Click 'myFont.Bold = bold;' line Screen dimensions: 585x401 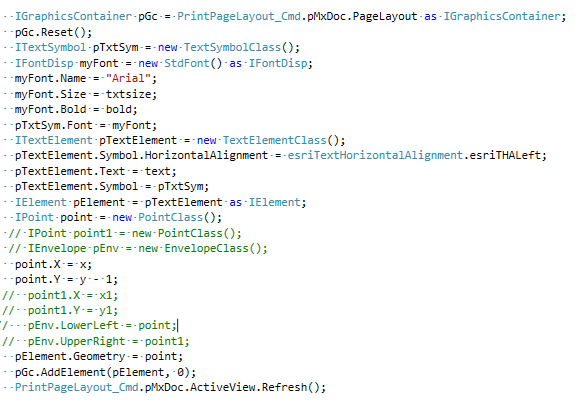[x=76, y=109]
